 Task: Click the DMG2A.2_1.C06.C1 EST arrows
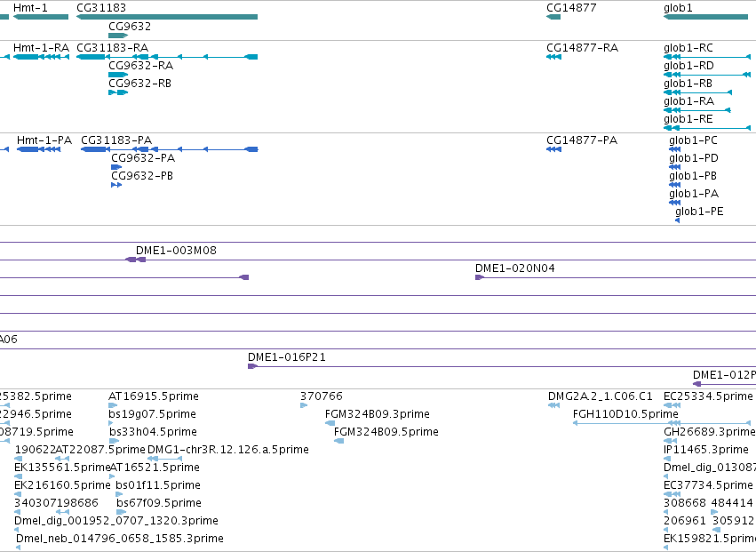[x=554, y=405]
